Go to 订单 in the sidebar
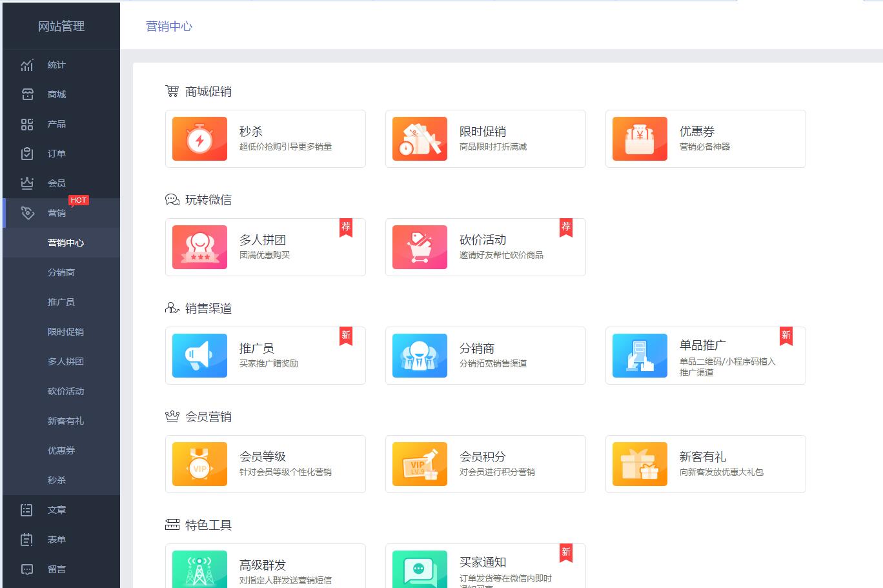The width and height of the screenshot is (883, 588). [56, 154]
